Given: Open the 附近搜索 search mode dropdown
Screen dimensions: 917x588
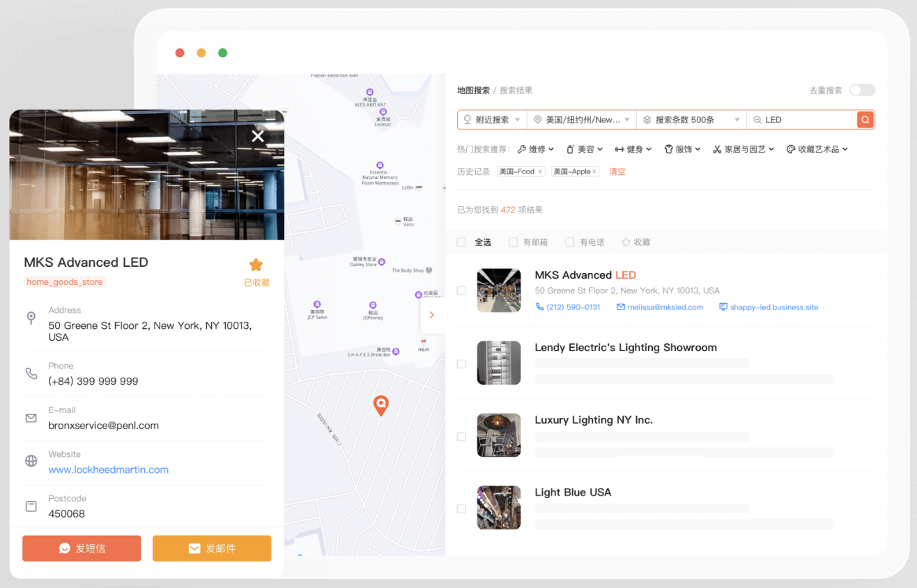Looking at the screenshot, I should point(492,120).
